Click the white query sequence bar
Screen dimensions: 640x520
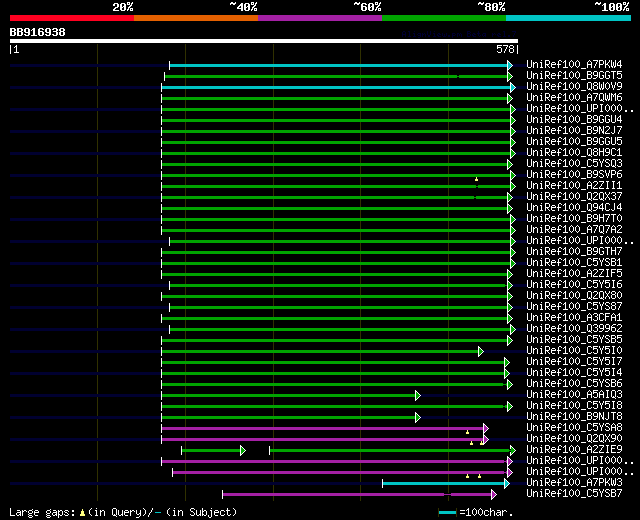(x=264, y=41)
